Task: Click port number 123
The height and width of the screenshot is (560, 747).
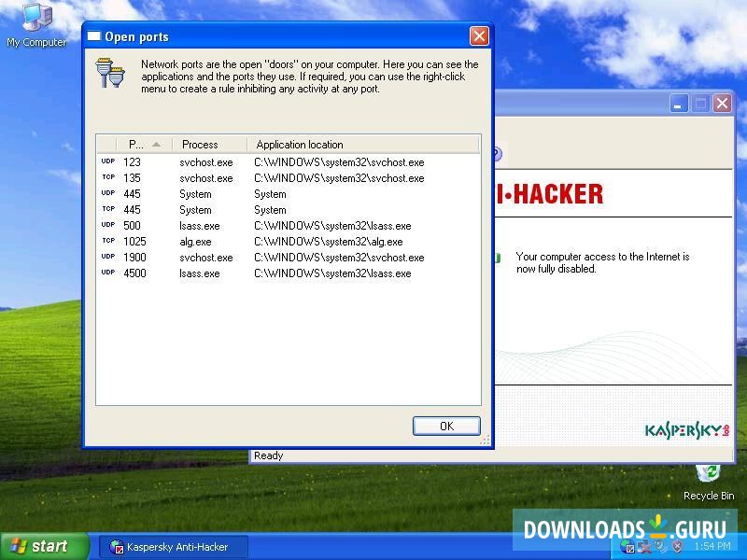Action: (132, 162)
